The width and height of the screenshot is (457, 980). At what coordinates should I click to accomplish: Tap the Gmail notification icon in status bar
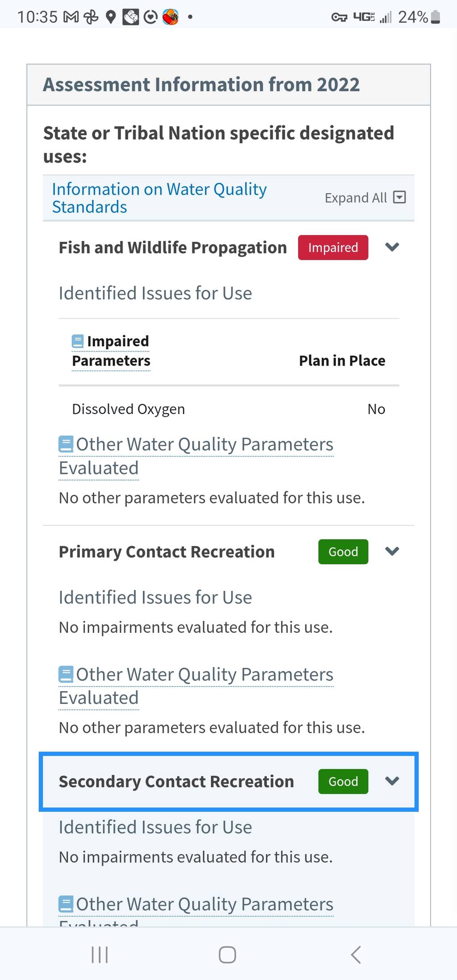pos(71,17)
